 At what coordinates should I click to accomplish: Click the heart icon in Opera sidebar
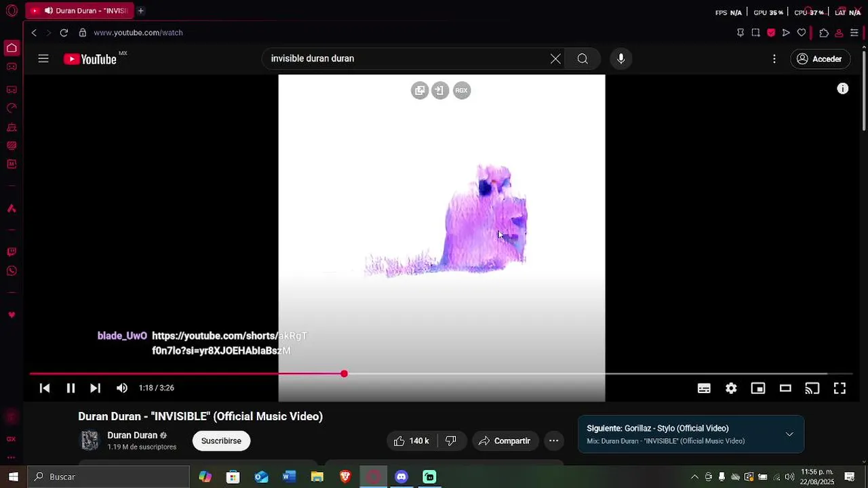click(x=12, y=315)
